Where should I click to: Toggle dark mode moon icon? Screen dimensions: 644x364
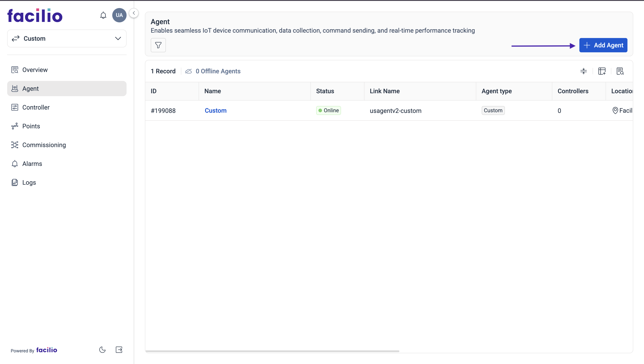click(x=102, y=350)
